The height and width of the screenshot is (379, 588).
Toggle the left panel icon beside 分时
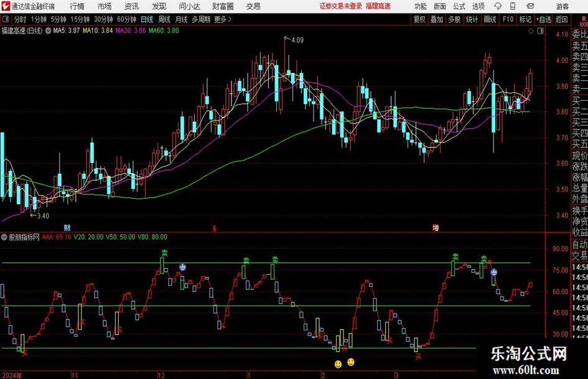point(6,19)
